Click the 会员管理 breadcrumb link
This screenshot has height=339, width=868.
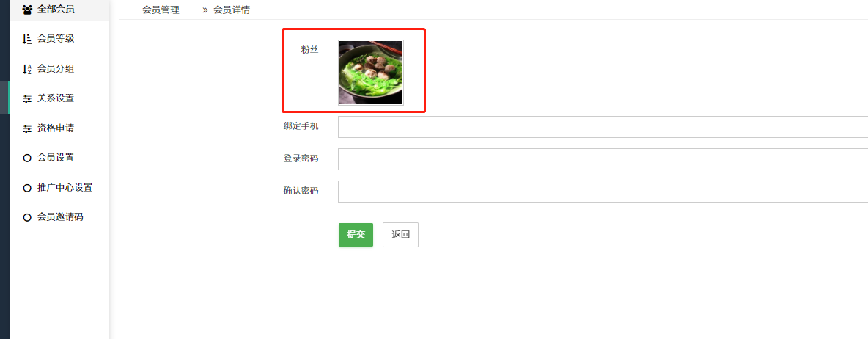[x=161, y=10]
